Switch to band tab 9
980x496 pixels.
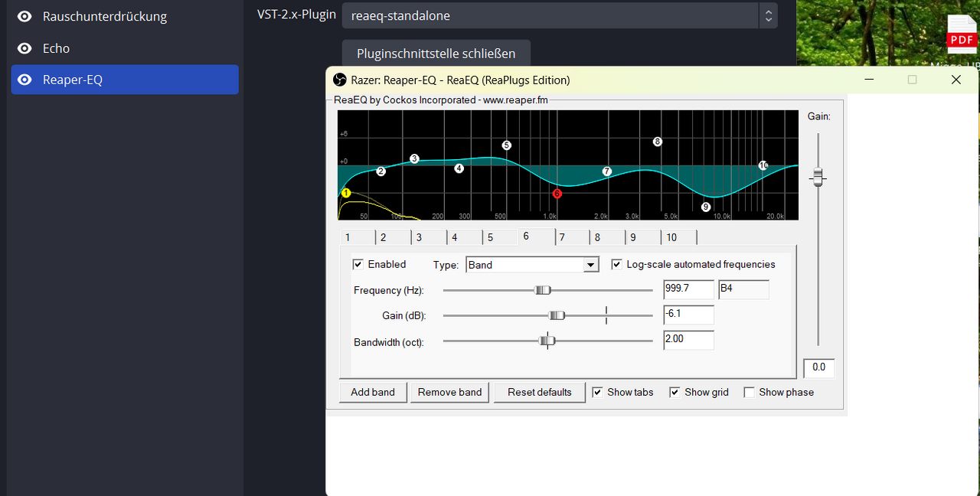tap(642, 237)
